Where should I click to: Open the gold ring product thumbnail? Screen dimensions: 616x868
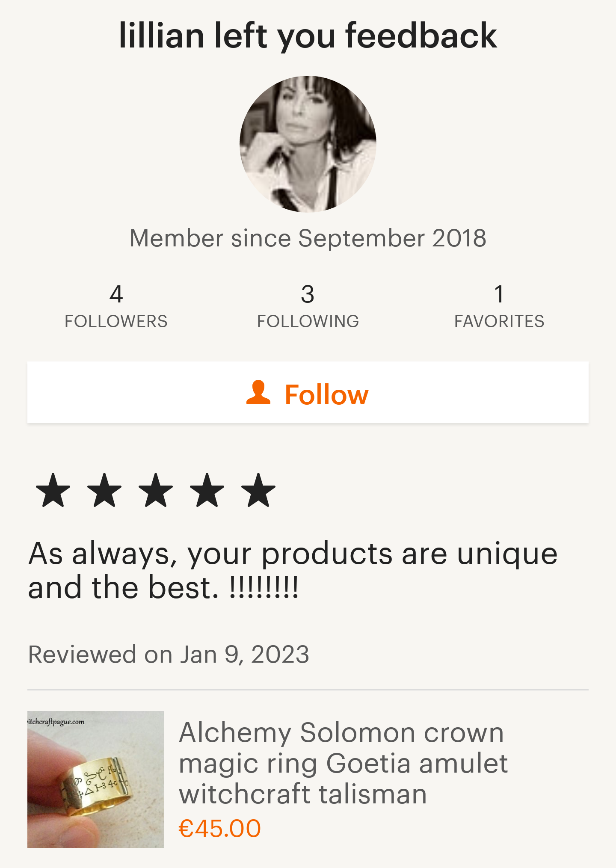[x=96, y=779]
